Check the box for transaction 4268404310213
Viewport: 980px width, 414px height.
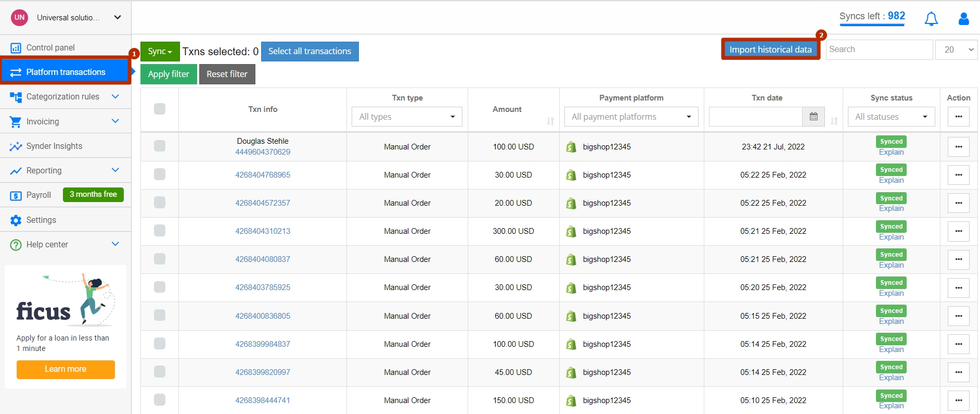[x=160, y=230]
